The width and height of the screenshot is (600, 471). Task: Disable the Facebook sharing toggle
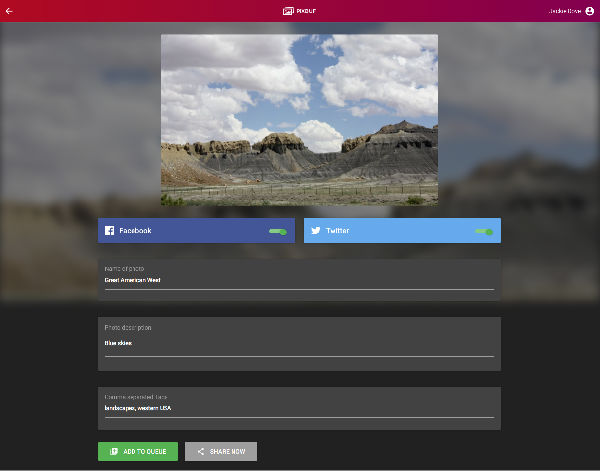pos(278,231)
